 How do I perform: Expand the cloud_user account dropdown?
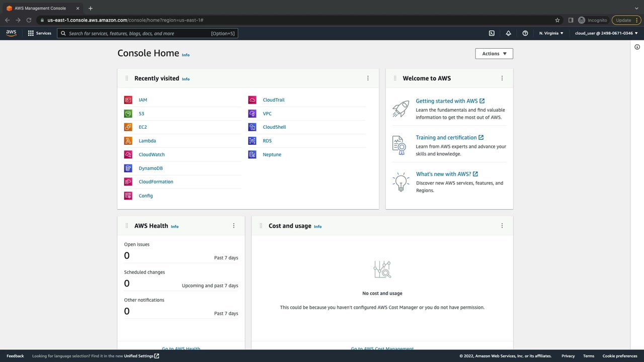[x=606, y=33]
